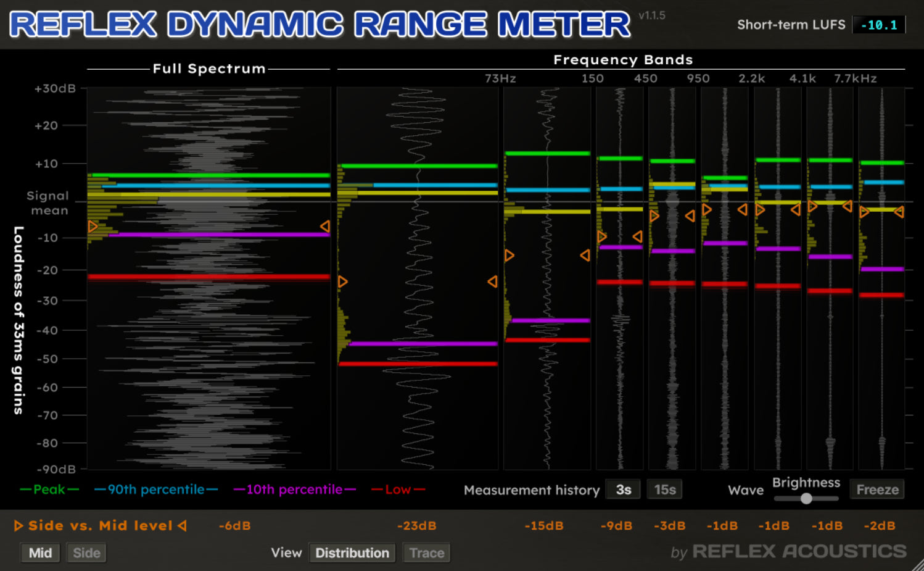Click right orange marker in the 2.2k–4.1k band
Image resolution: width=924 pixels, height=571 pixels.
point(796,210)
